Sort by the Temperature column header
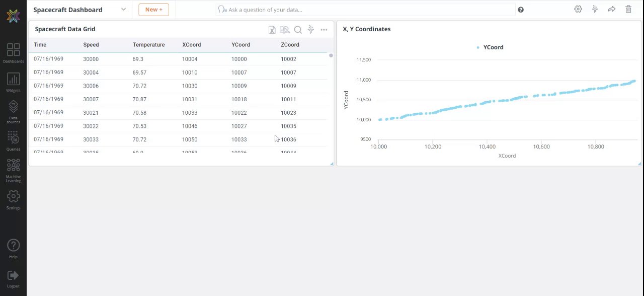Image resolution: width=644 pixels, height=296 pixels. click(149, 45)
